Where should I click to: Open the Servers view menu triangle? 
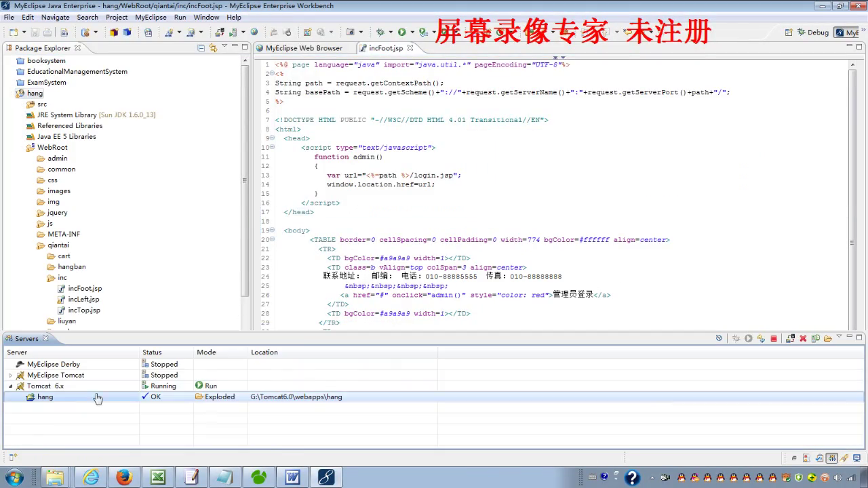pyautogui.click(x=839, y=336)
